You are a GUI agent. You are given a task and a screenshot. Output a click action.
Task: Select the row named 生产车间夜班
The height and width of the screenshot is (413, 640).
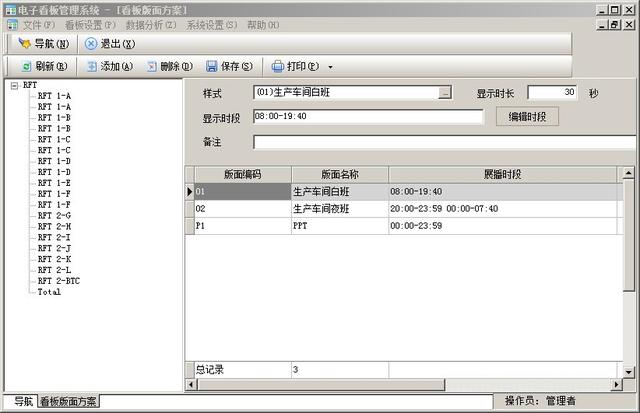pos(321,209)
